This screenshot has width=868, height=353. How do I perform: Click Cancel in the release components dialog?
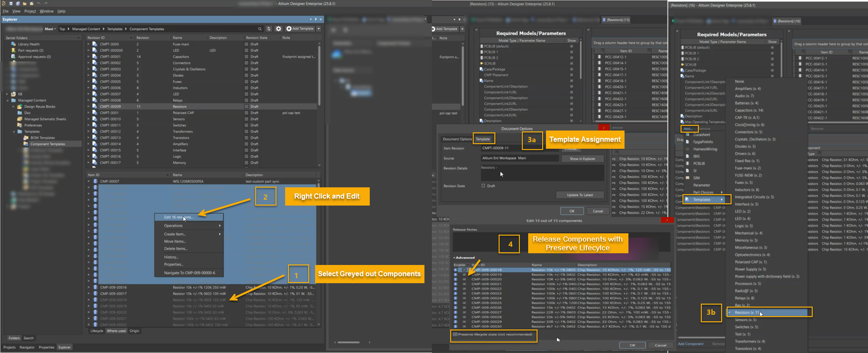(x=661, y=345)
